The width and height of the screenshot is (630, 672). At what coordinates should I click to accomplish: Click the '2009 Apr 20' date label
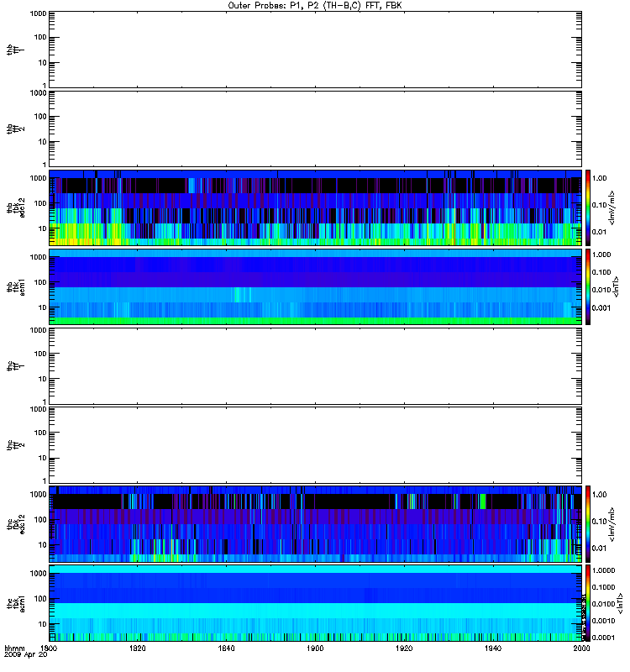click(x=26, y=655)
